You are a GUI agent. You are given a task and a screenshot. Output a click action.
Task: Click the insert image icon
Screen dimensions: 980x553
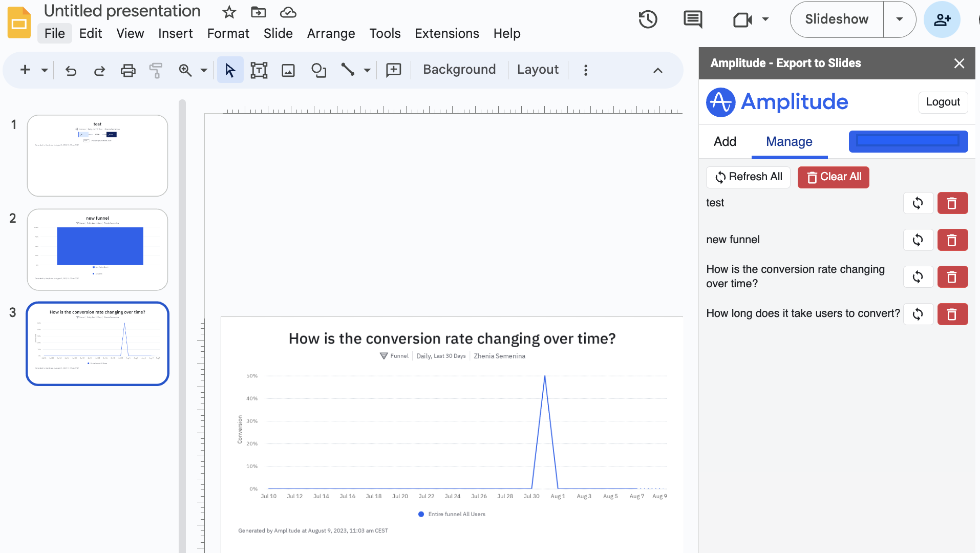[288, 70]
